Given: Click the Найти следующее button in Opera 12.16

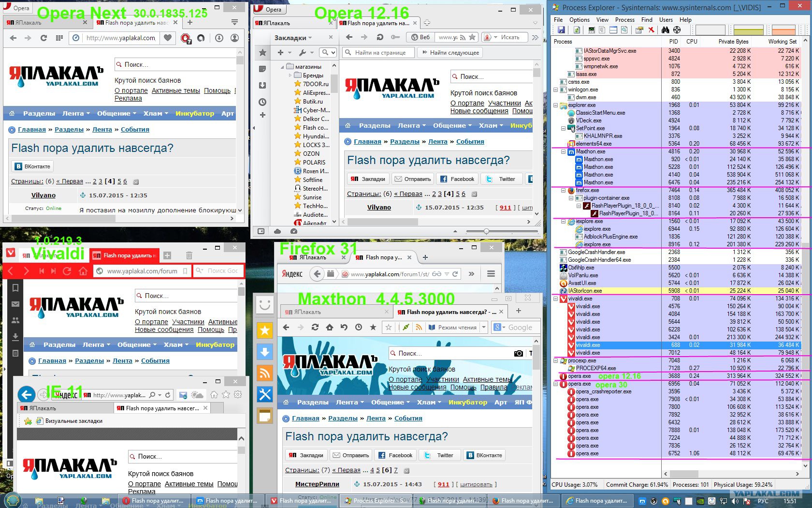Looking at the screenshot, I should click(x=450, y=52).
